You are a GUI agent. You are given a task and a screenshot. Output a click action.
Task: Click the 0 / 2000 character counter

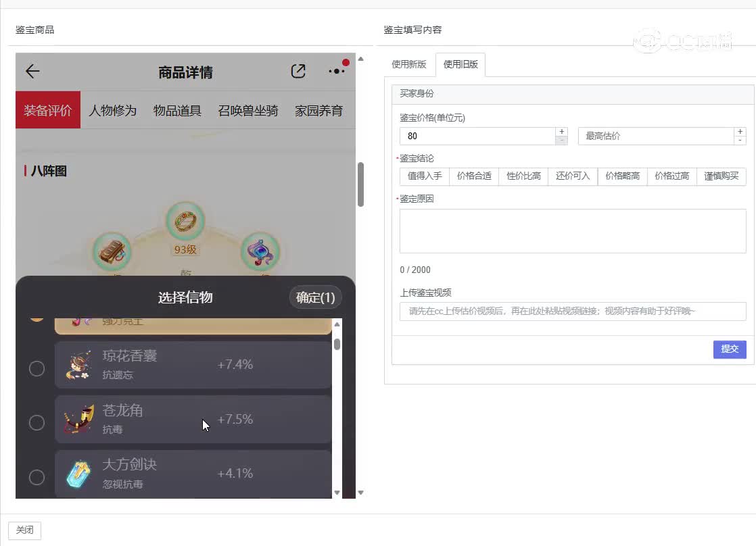click(x=415, y=270)
